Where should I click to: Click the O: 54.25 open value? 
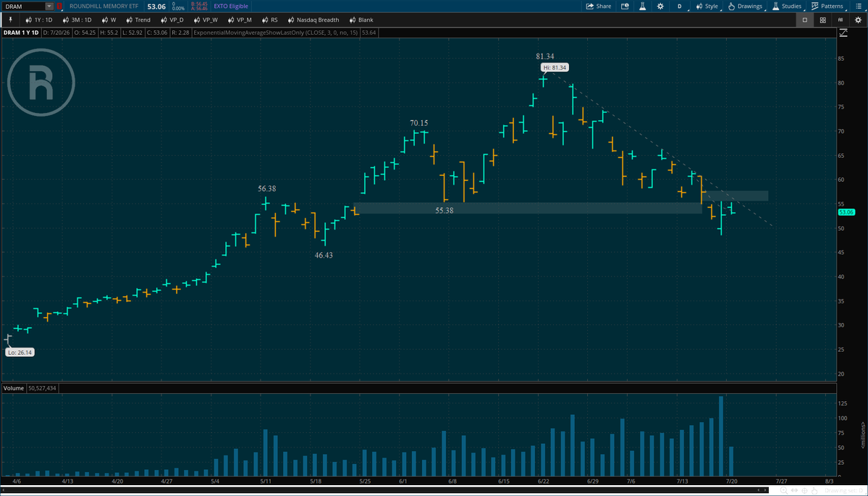(x=85, y=33)
